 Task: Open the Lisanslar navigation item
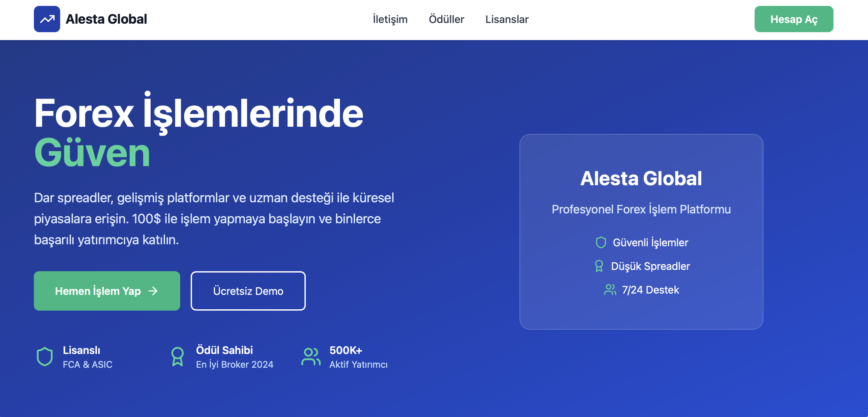506,19
